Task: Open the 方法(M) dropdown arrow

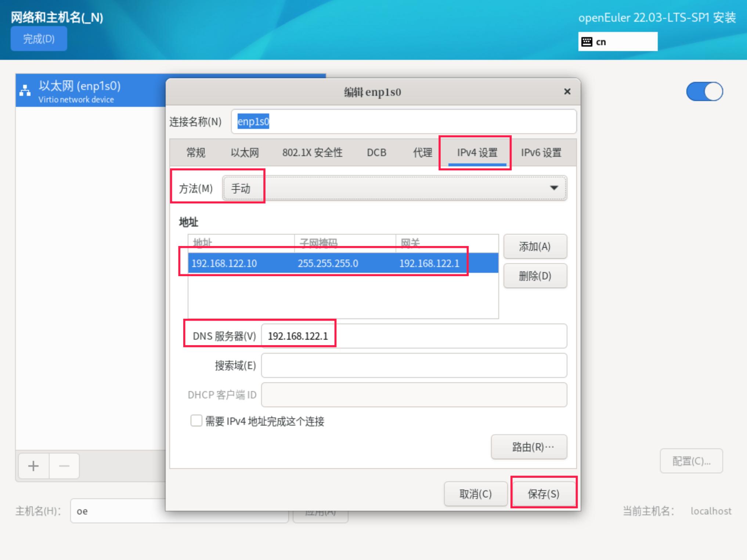Action: tap(554, 188)
